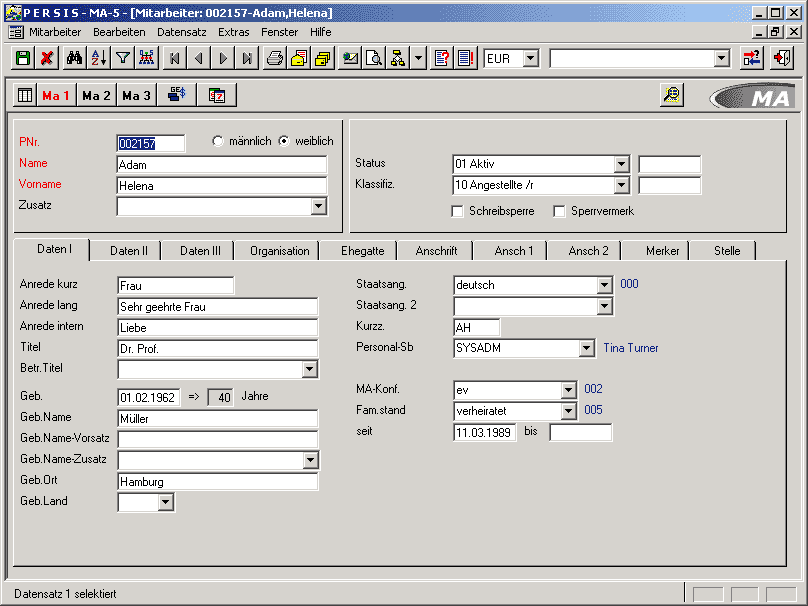Open search with the binoculars icon

coord(74,59)
